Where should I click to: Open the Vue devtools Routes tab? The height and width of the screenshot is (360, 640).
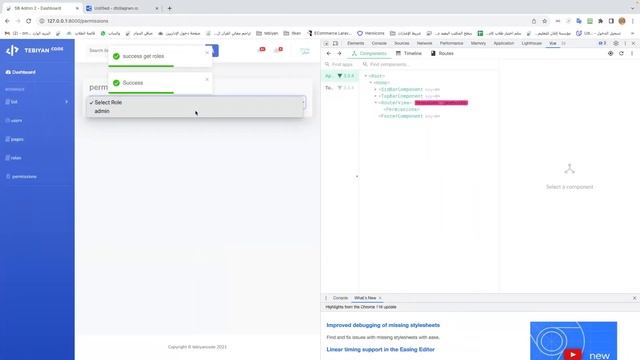pyautogui.click(x=442, y=53)
